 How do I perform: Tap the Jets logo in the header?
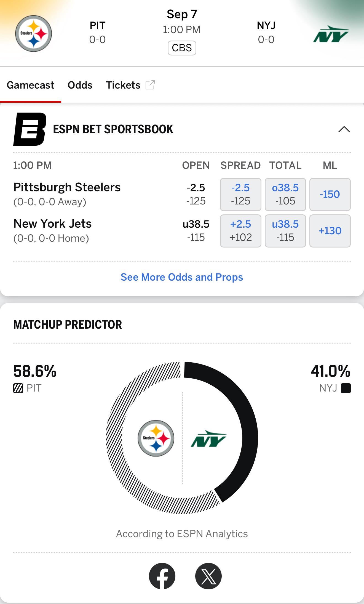331,34
